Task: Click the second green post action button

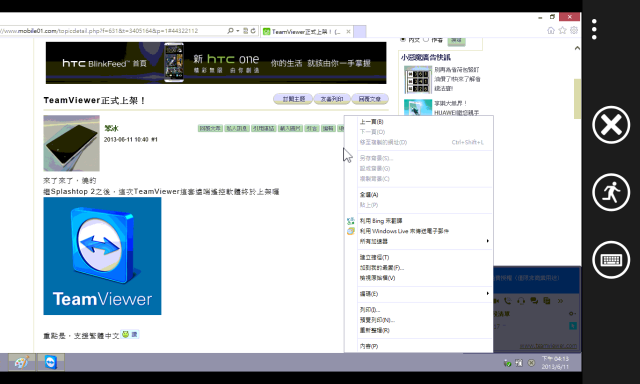Action: coord(237,128)
